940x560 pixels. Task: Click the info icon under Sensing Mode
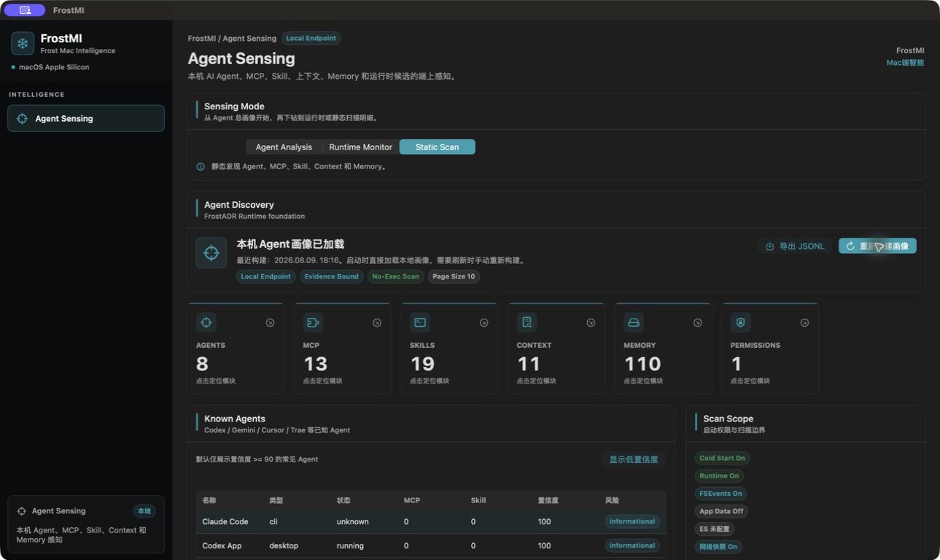pyautogui.click(x=201, y=166)
